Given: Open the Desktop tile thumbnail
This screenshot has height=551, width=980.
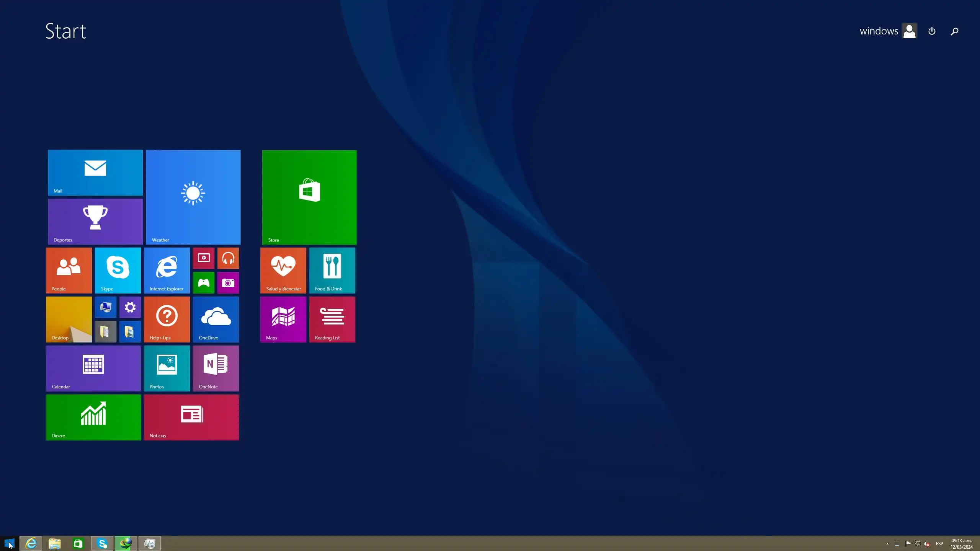Looking at the screenshot, I should [69, 319].
